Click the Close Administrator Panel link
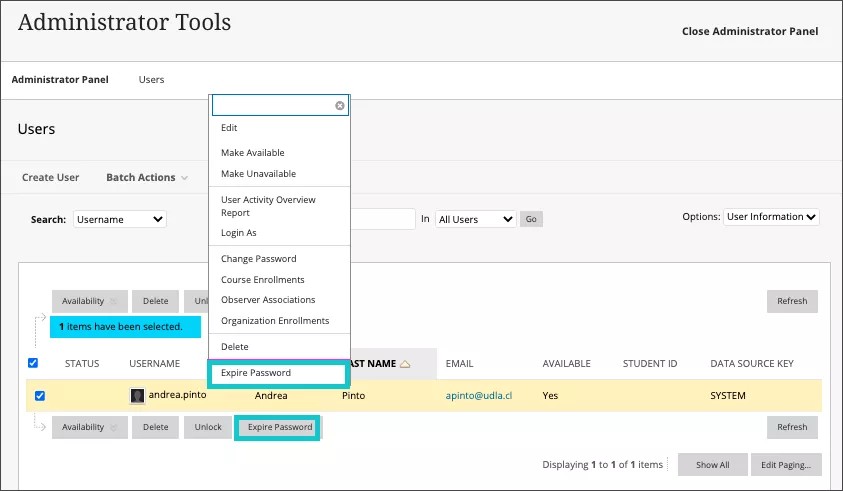 click(749, 31)
